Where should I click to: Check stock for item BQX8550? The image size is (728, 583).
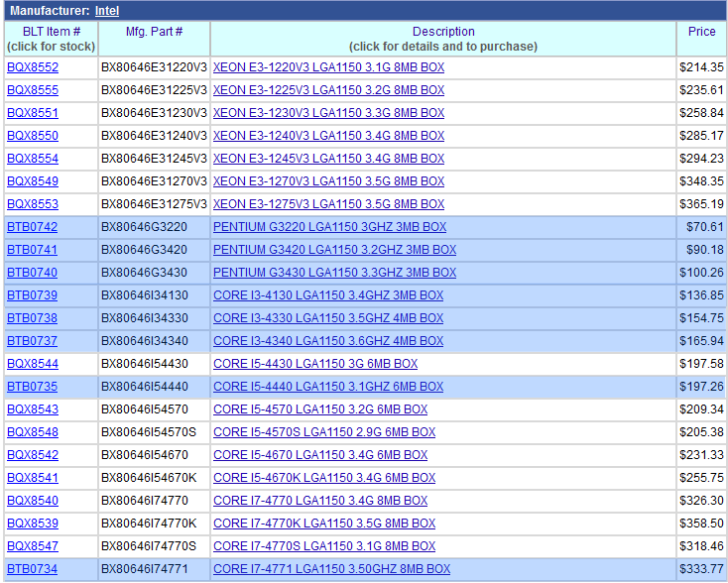coord(33,136)
